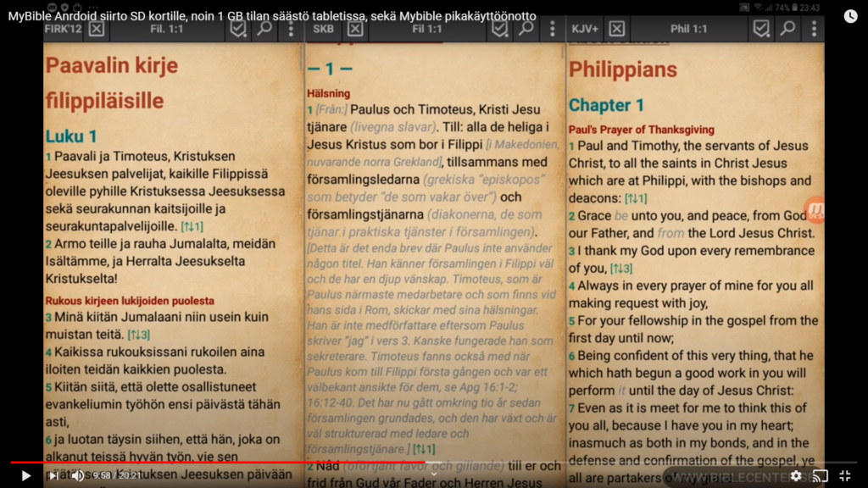Play the video

click(25, 475)
